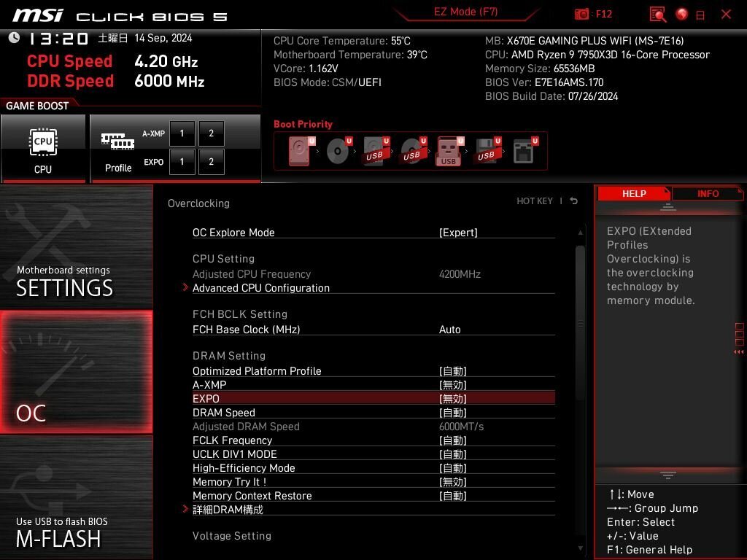Click the settings list vertical scrollbar
The height and width of the screenshot is (560, 747).
point(580,324)
